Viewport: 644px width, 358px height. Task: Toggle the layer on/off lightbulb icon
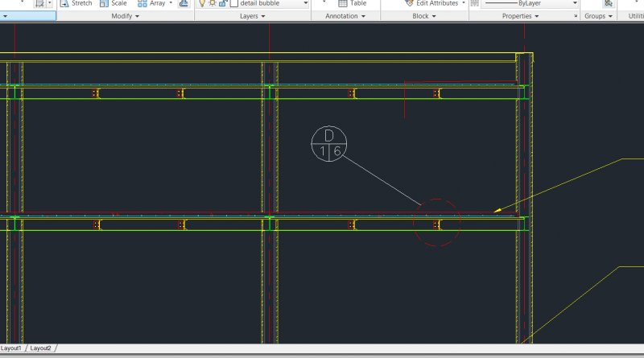tap(202, 3)
